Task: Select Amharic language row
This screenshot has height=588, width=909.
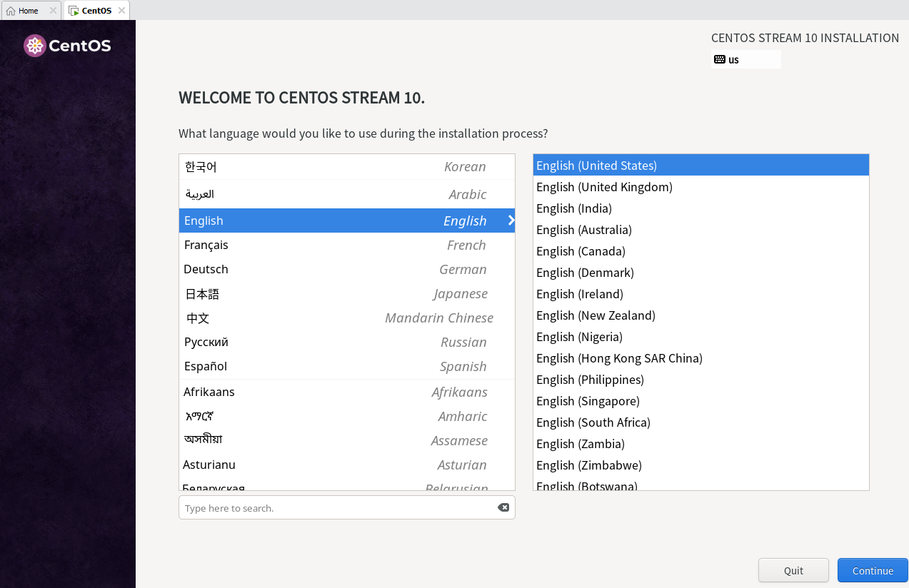Action: coord(347,416)
